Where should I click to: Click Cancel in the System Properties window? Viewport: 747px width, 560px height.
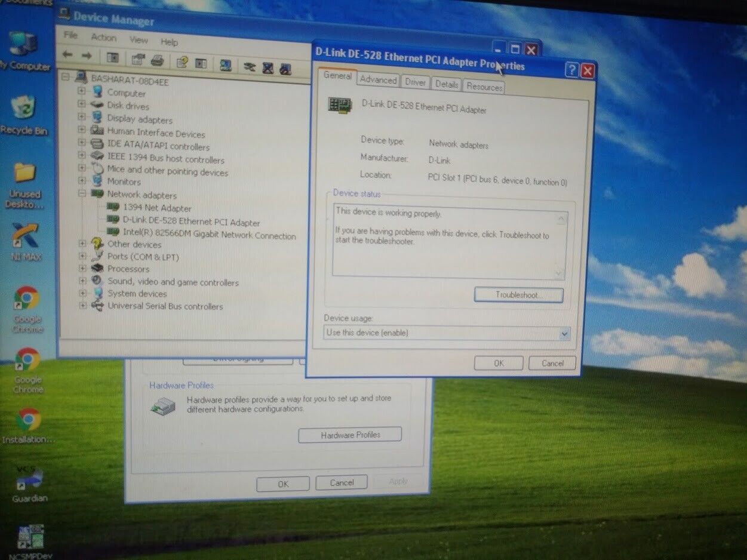[x=342, y=482]
